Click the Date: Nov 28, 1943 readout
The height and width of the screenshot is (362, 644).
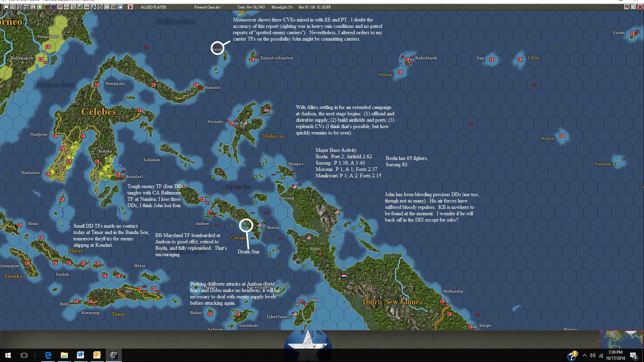251,7
